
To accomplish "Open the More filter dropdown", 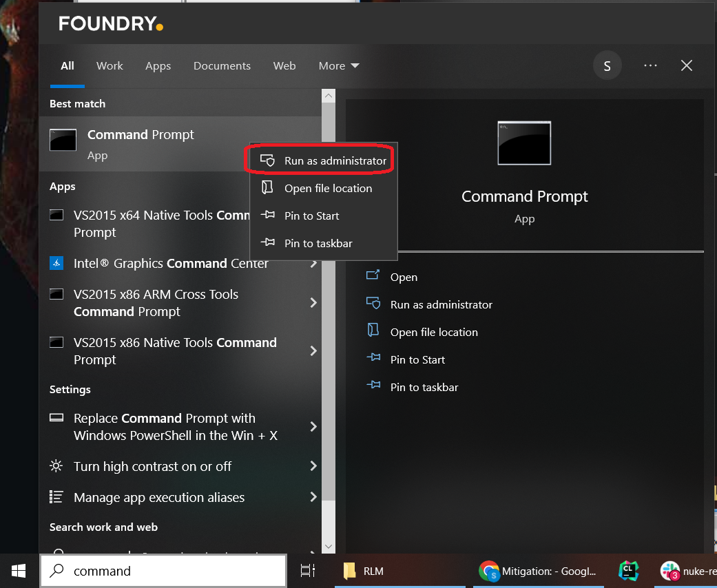I will 339,66.
